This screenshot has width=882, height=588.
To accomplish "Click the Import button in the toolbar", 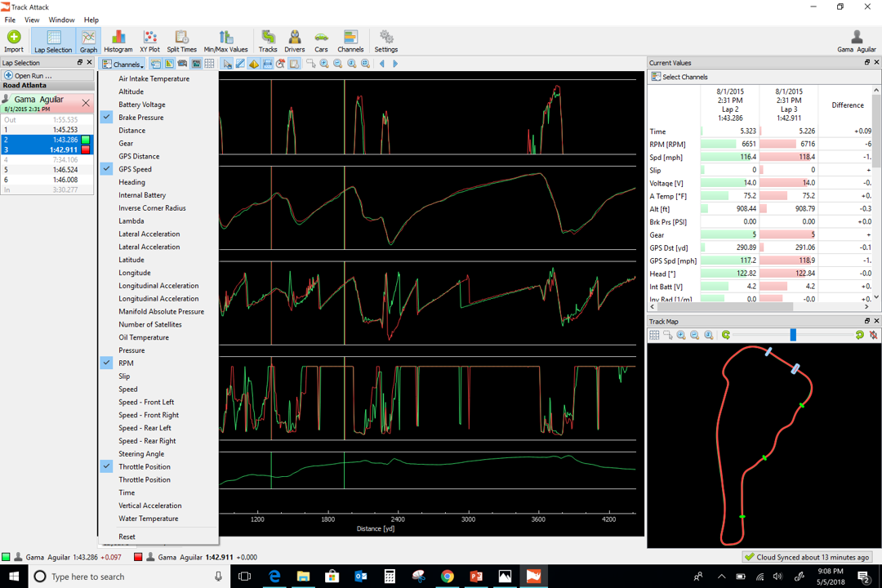I will point(14,41).
